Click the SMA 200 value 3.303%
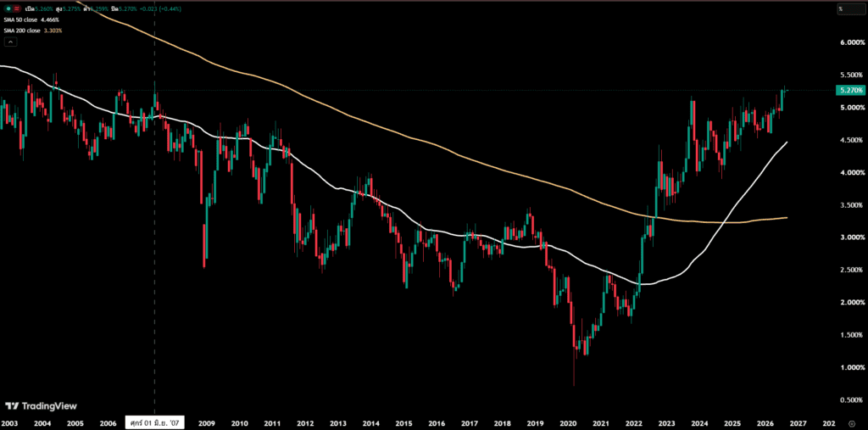Image resolution: width=868 pixels, height=430 pixels. click(53, 31)
